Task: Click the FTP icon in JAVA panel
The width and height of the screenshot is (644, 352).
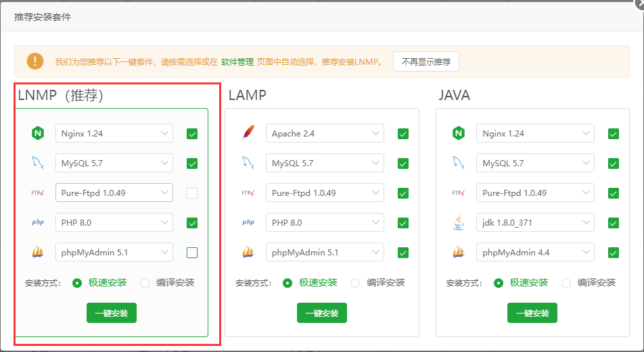Action: point(459,193)
